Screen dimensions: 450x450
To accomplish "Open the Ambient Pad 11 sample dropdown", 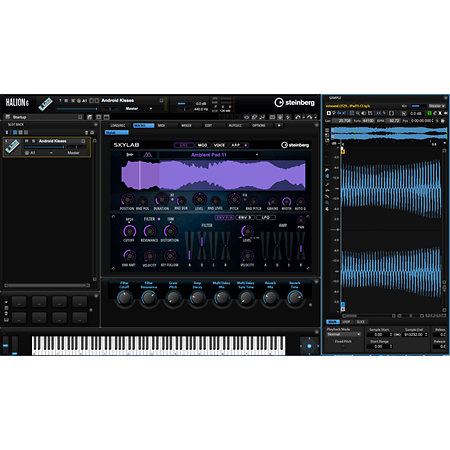I will click(209, 155).
